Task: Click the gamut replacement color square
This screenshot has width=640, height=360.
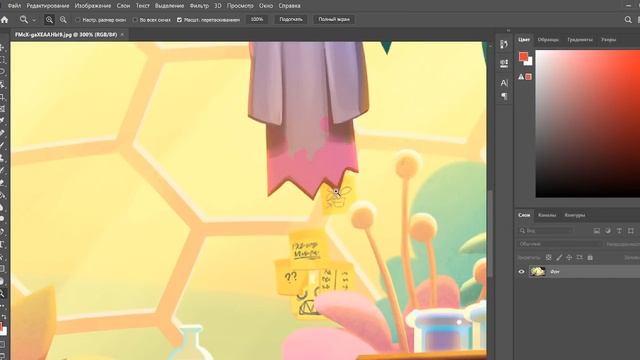Action: point(528,77)
